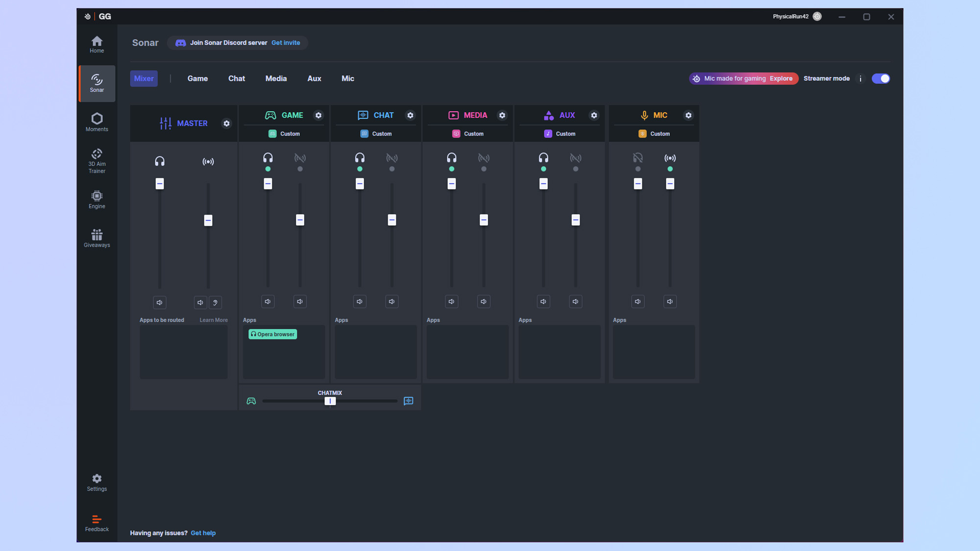This screenshot has width=980, height=551.
Task: Switch to the Aux tab
Action: pos(314,79)
